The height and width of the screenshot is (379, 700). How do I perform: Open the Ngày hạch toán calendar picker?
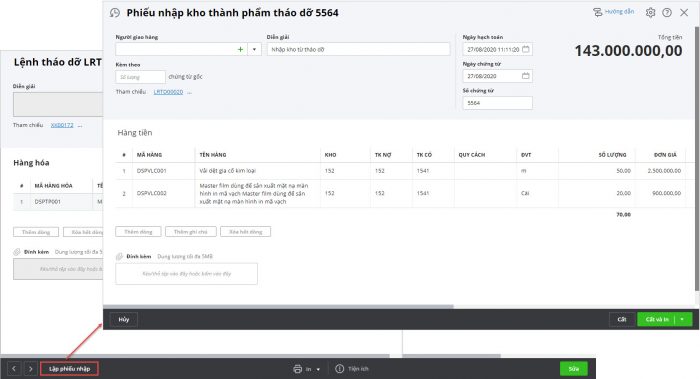[x=526, y=49]
